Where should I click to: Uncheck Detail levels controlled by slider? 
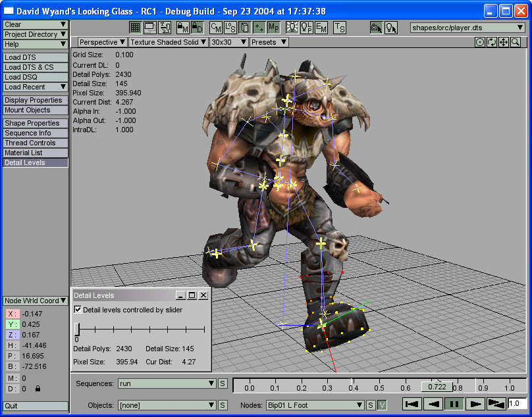click(x=78, y=310)
